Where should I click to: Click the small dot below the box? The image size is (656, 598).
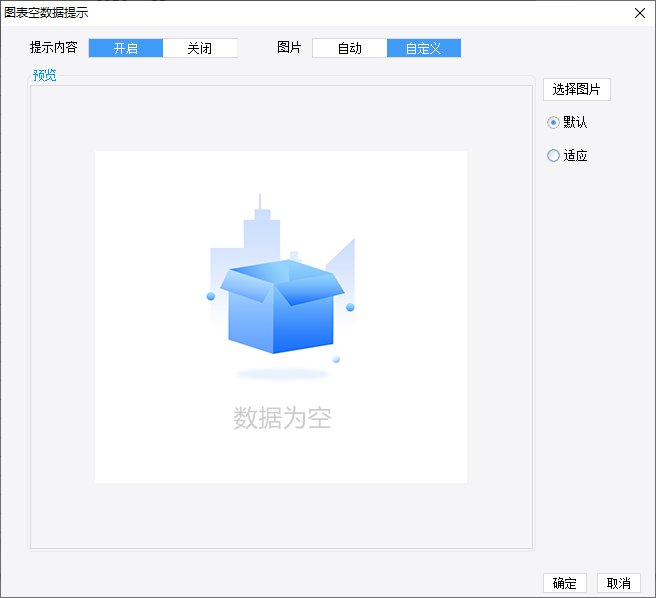point(336,359)
